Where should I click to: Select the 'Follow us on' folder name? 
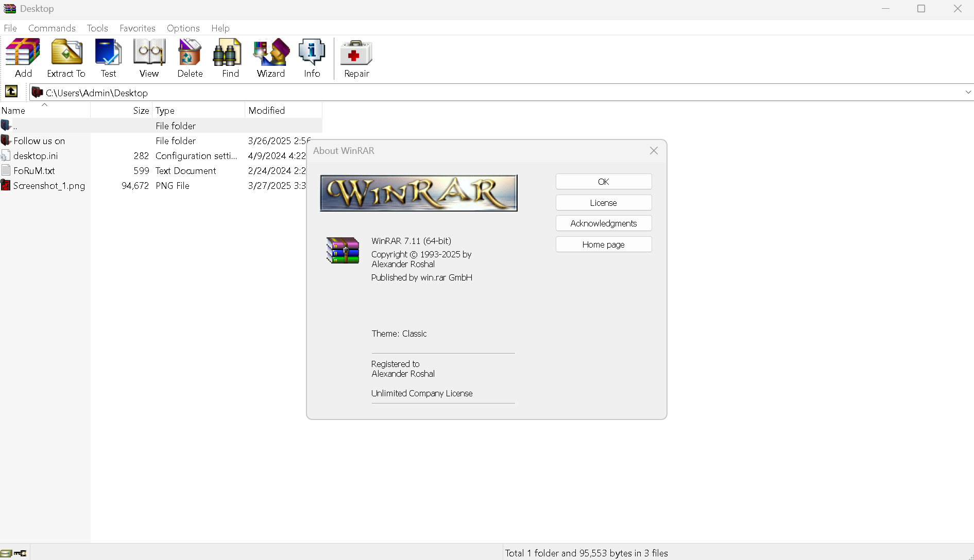pyautogui.click(x=39, y=141)
